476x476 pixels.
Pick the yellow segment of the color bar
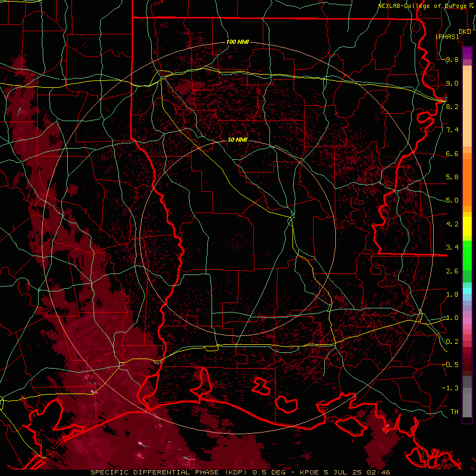[x=467, y=226]
